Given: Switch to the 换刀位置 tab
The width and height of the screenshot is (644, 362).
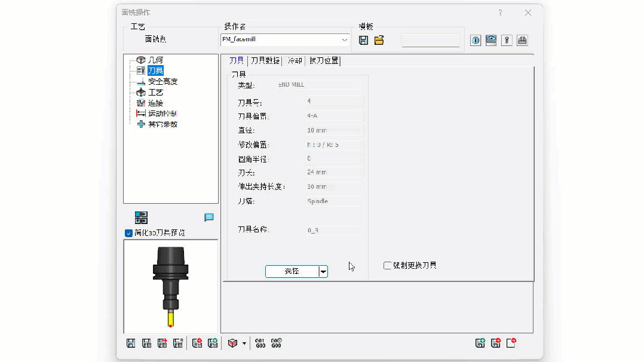Looking at the screenshot, I should 324,61.
